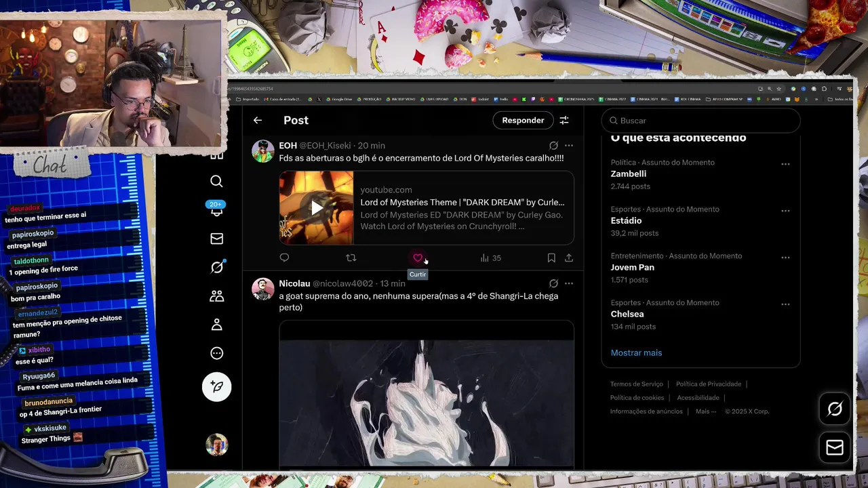Open Nicolau's profile avatar
This screenshot has height=488, width=868.
263,289
